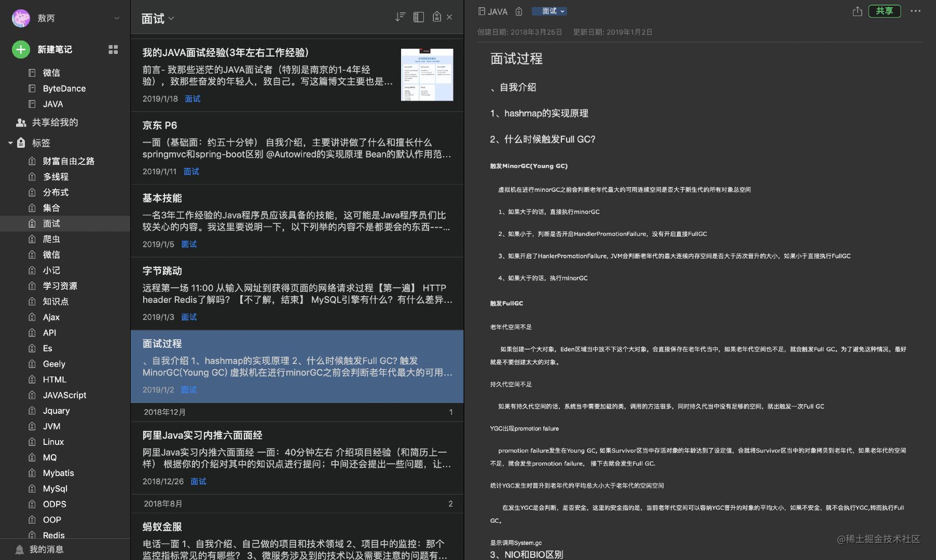This screenshot has height=560, width=936.
Task: Click the green 共享 share button
Action: 885,11
